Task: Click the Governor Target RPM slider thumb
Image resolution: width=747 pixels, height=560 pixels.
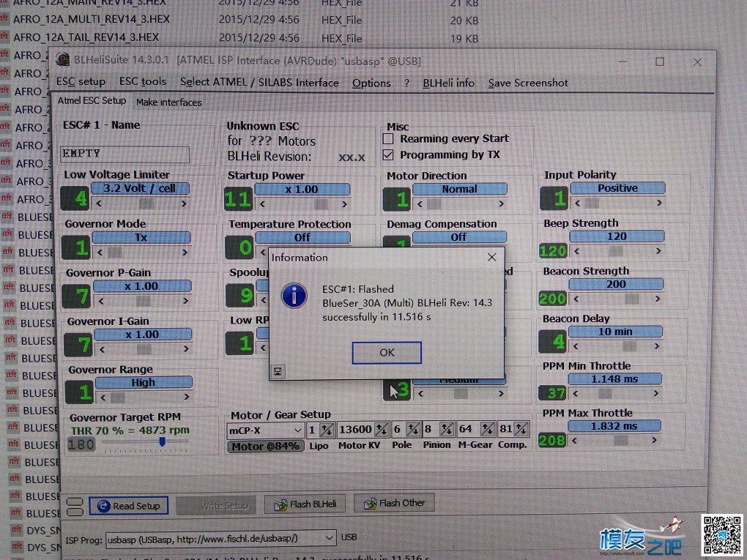Action: tap(162, 441)
